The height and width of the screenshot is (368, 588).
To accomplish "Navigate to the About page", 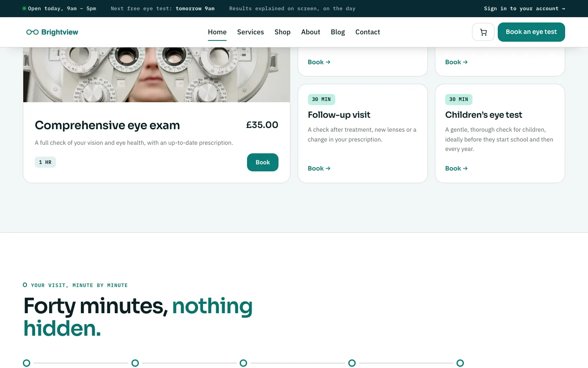I will pyautogui.click(x=311, y=32).
